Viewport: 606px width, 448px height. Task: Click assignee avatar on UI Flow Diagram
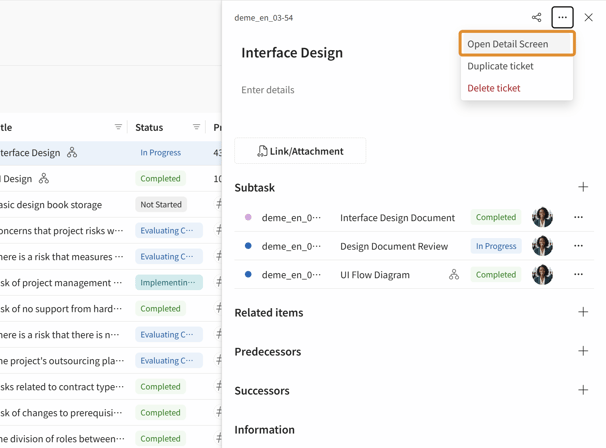tap(542, 274)
